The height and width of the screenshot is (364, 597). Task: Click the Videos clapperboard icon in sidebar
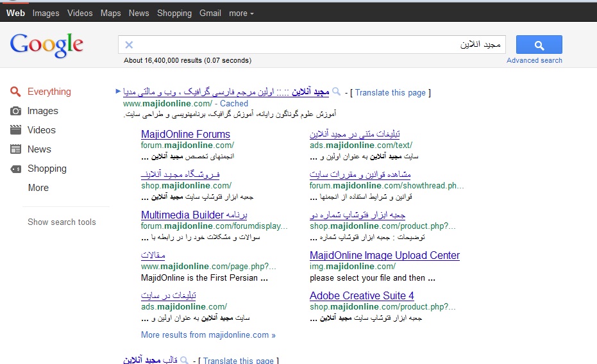pyautogui.click(x=15, y=130)
